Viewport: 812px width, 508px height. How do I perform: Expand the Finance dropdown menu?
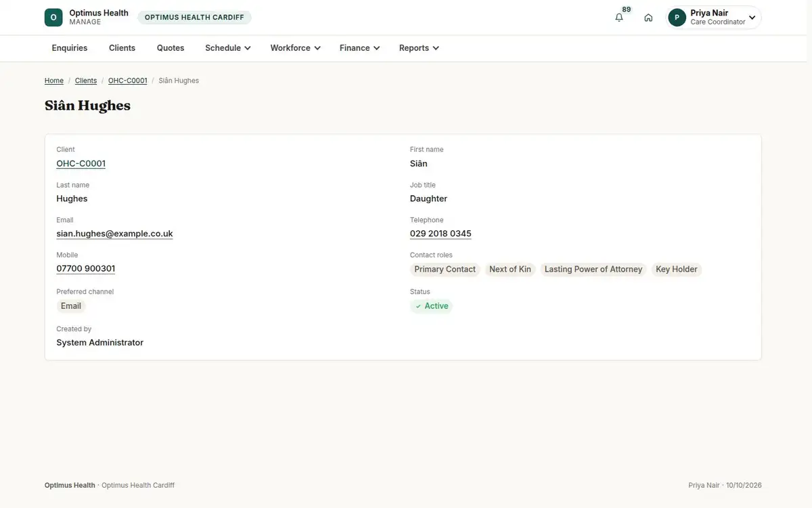click(359, 48)
